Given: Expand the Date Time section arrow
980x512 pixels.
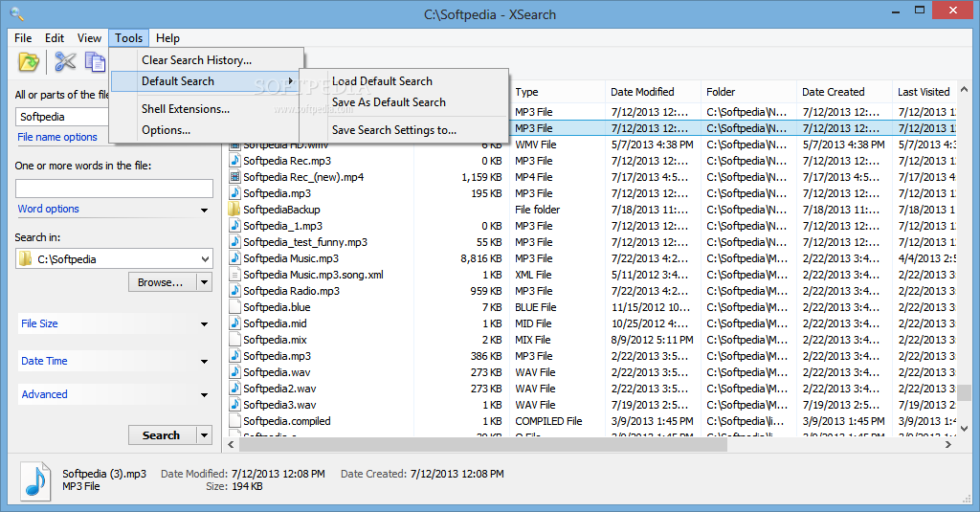Looking at the screenshot, I should pyautogui.click(x=205, y=362).
